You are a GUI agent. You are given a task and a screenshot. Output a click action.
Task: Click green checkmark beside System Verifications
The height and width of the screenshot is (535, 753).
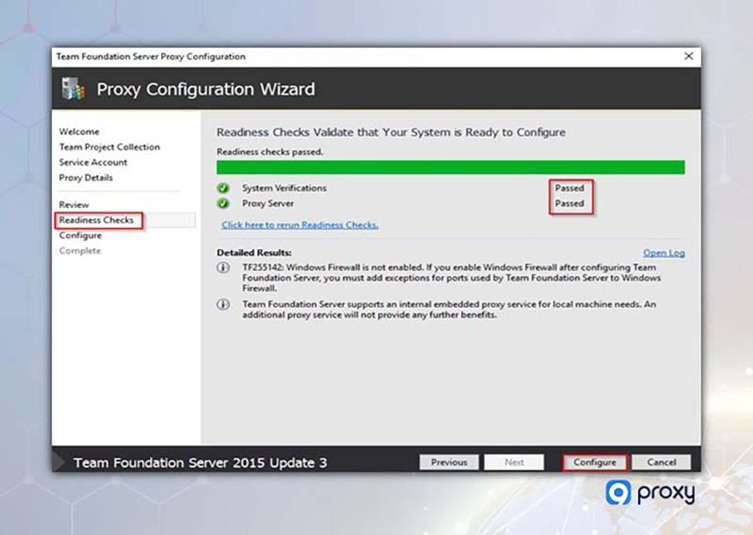click(223, 188)
